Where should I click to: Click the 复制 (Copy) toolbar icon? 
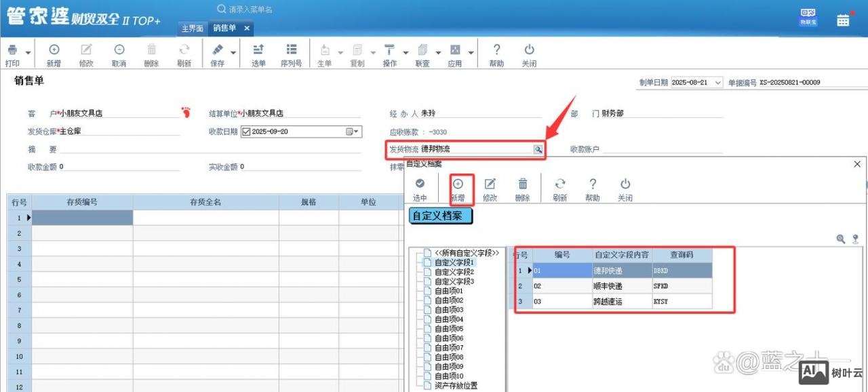click(356, 51)
